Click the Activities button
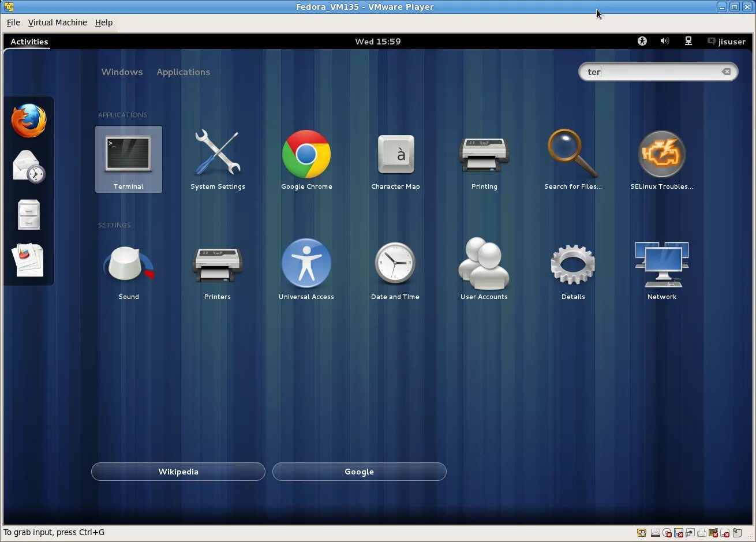 point(29,42)
